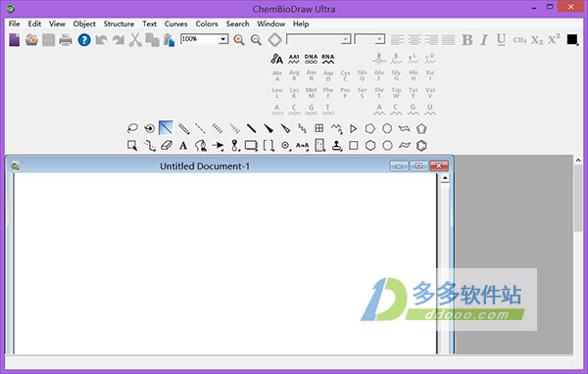The height and width of the screenshot is (374, 588).
Task: Toggle Bold text formatting
Action: pos(466,40)
